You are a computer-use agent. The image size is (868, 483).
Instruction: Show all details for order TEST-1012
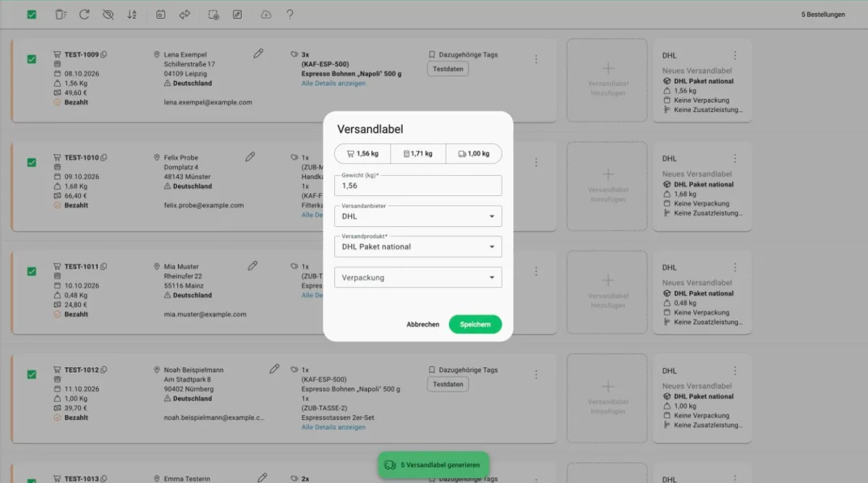333,427
